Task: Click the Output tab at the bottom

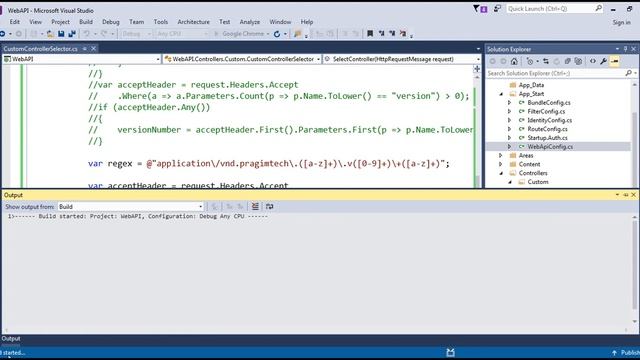Action: pyautogui.click(x=11, y=339)
